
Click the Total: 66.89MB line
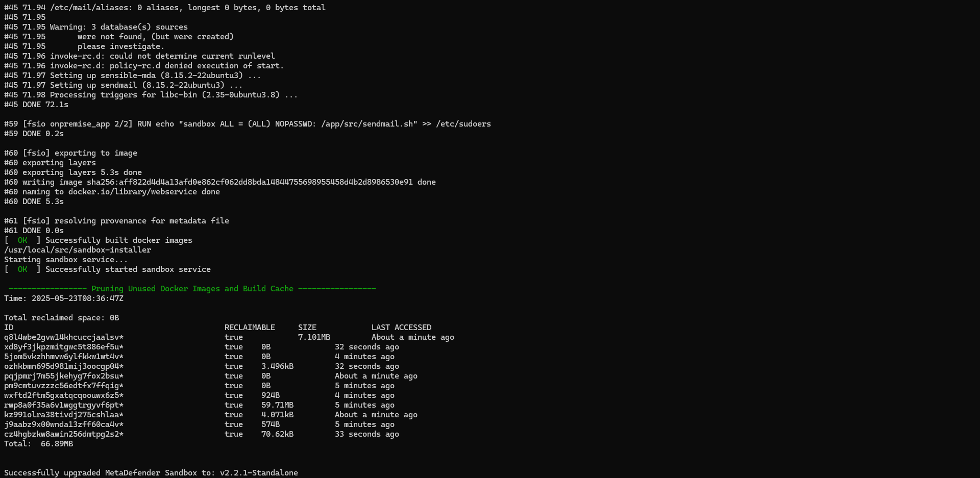pyautogui.click(x=39, y=444)
